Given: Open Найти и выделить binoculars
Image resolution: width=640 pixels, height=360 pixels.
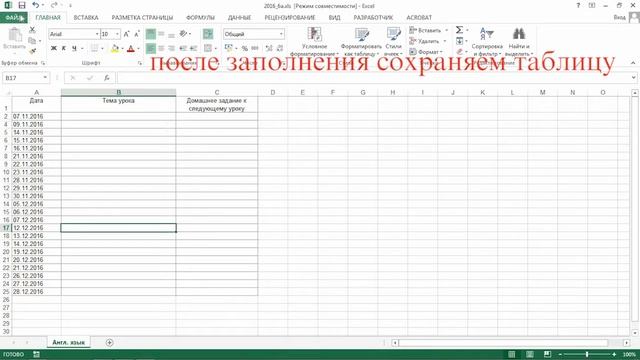Looking at the screenshot, I should pos(519,42).
